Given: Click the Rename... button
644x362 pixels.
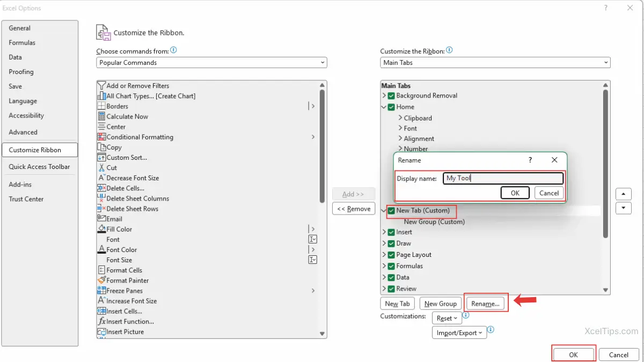Looking at the screenshot, I should (x=485, y=304).
